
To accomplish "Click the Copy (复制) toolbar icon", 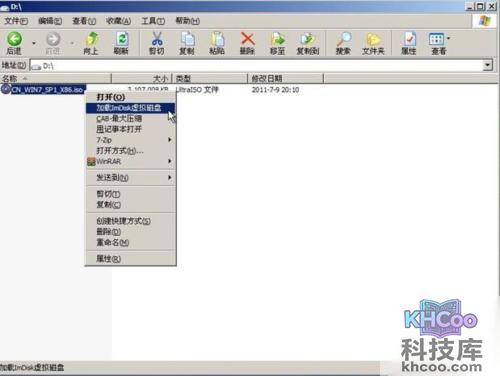I will pyautogui.click(x=187, y=39).
